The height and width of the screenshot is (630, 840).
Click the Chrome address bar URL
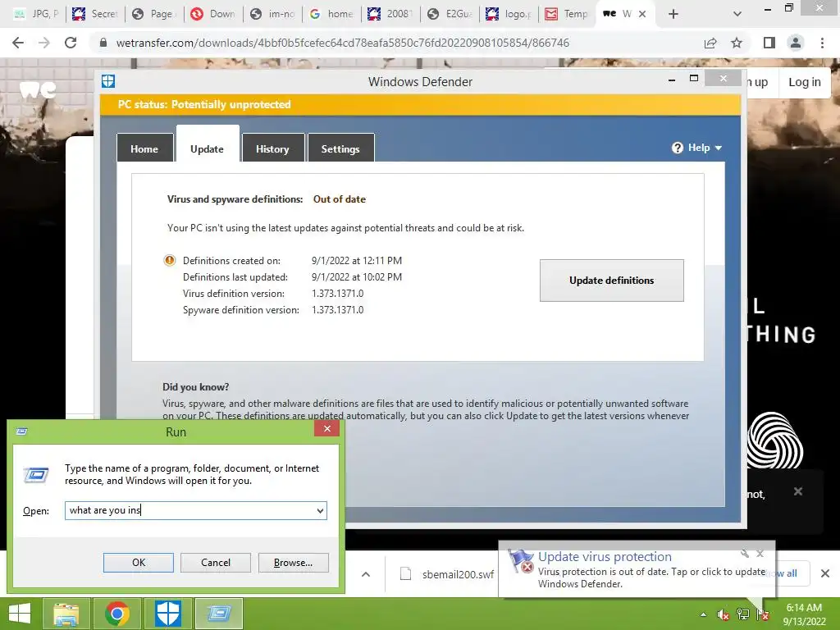(343, 43)
